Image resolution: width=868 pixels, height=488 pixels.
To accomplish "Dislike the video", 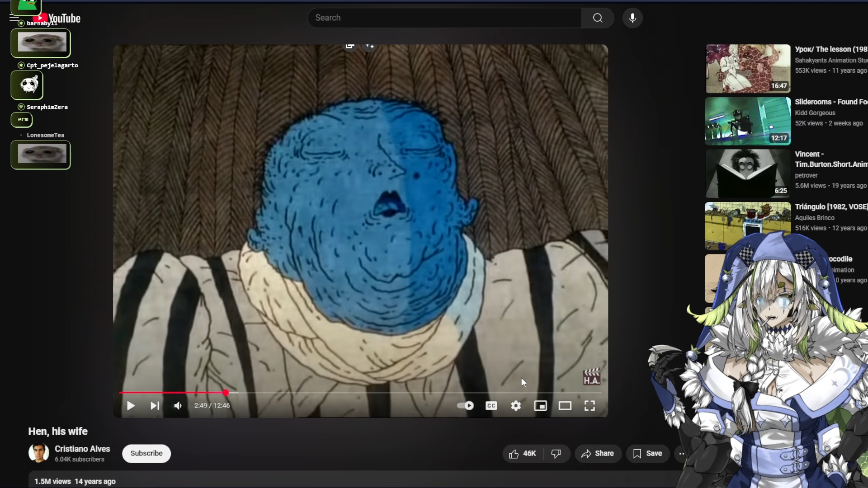I will pyautogui.click(x=556, y=454).
